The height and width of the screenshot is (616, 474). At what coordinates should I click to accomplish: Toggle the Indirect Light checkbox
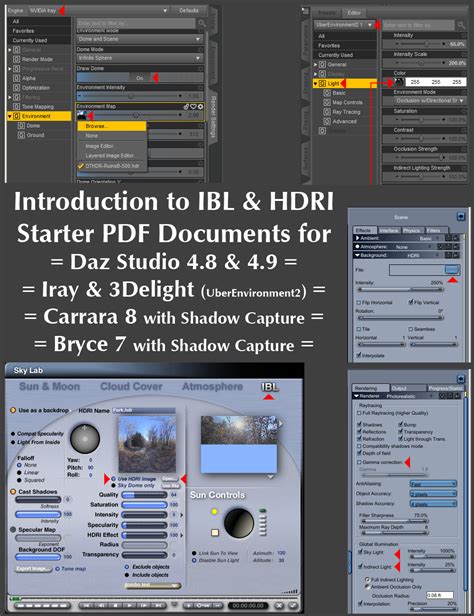(360, 566)
